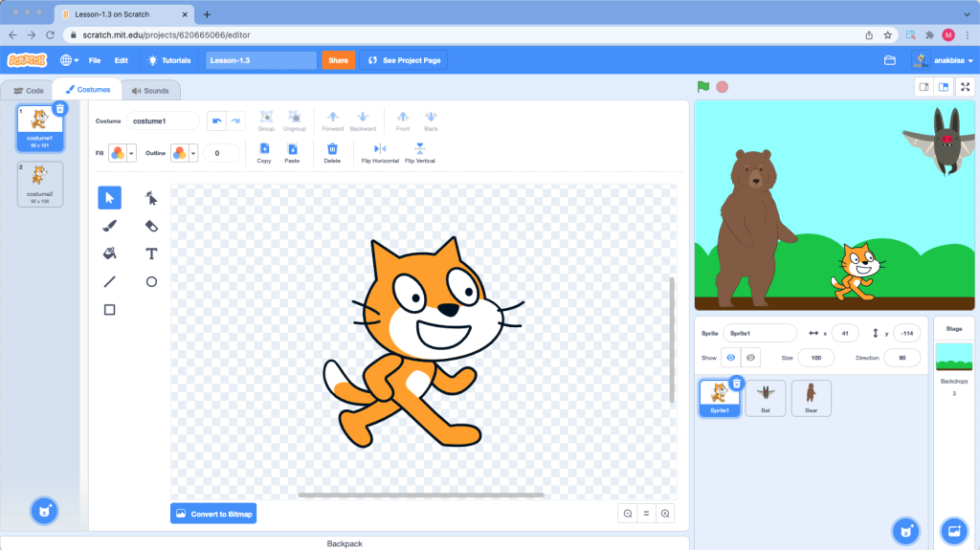Select the Rectangle tool
The height and width of the screenshot is (550, 980).
[109, 309]
